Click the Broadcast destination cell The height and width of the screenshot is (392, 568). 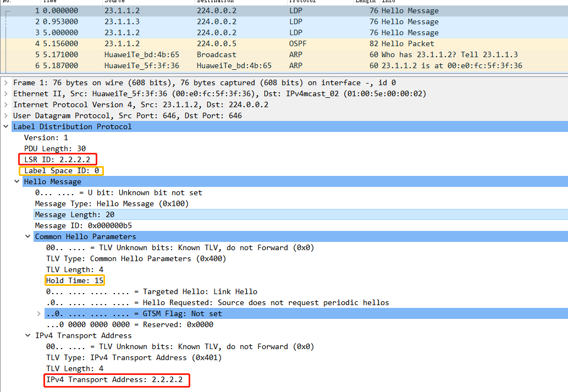(217, 55)
